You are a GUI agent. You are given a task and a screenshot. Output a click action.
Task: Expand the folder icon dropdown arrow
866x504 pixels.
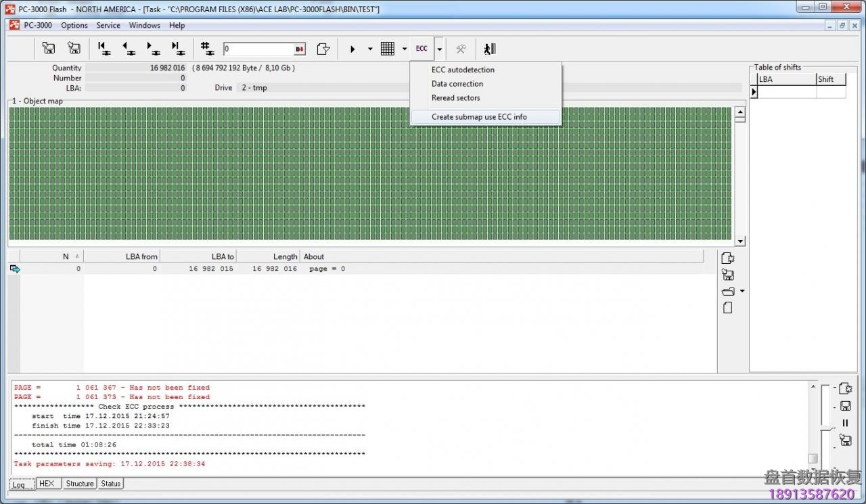point(742,292)
